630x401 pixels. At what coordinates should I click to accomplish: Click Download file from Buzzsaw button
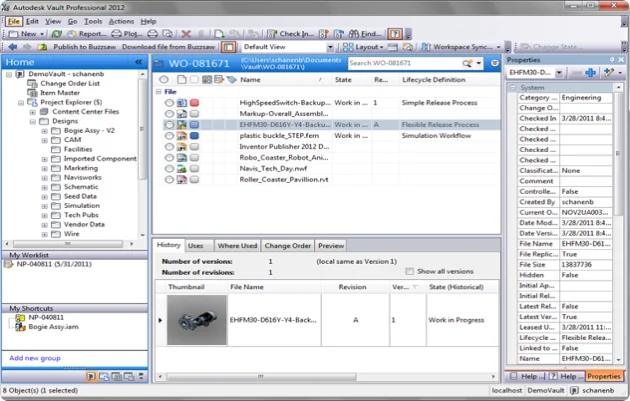(x=168, y=47)
